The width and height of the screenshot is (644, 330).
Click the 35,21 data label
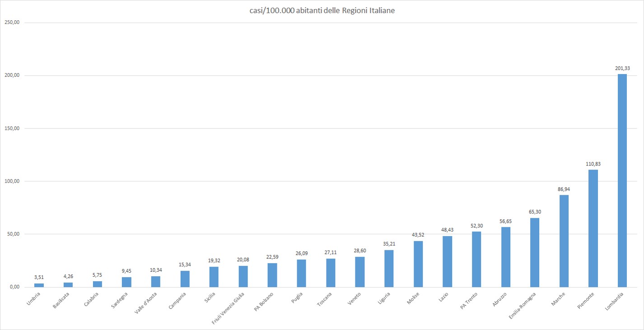pos(389,244)
